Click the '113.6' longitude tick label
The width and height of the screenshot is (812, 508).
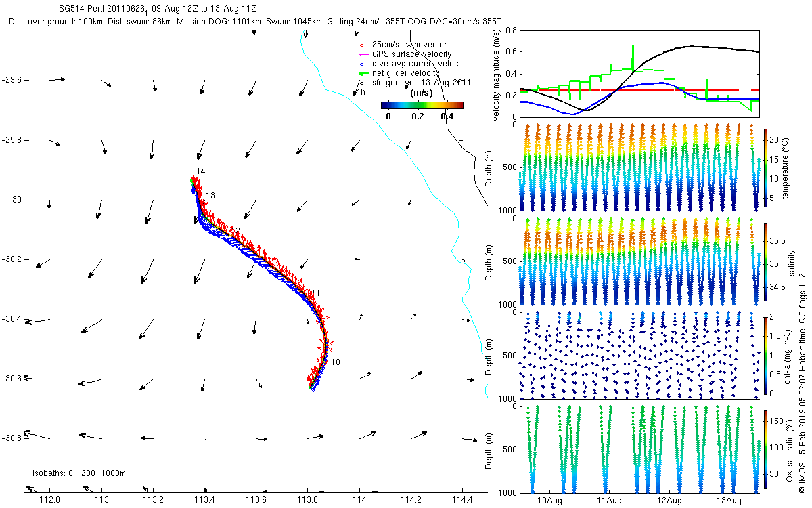[256, 500]
